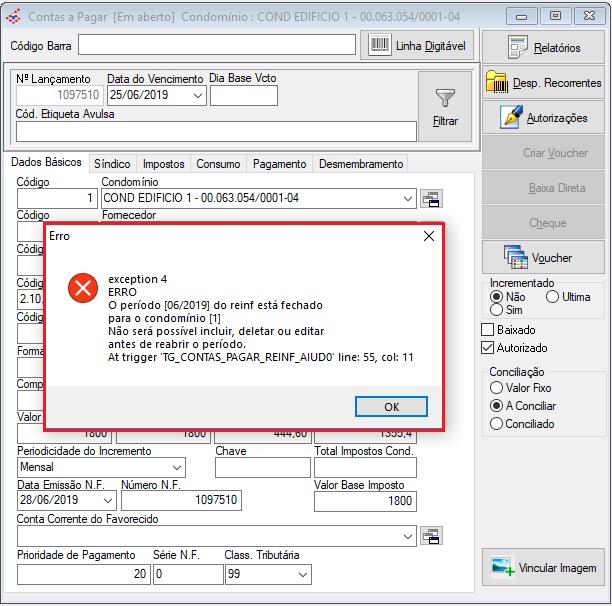Click the Vincular Imagem picture icon
The width and height of the screenshot is (612, 606).
503,567
